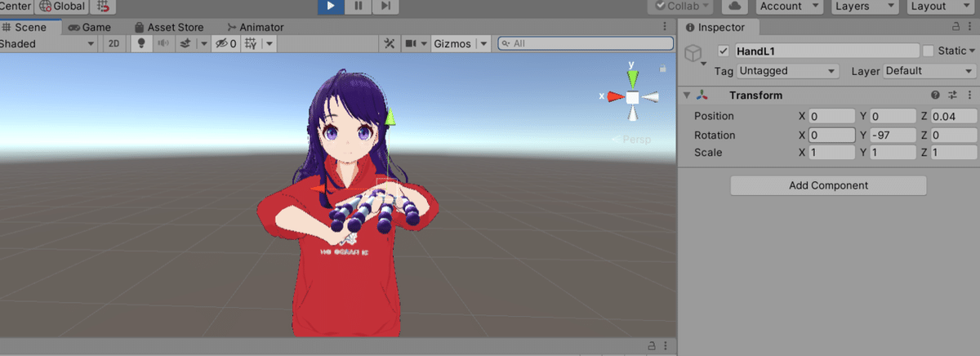Open the GameObject icon picker cube
Screen dimensions: 980x356
coord(693,54)
